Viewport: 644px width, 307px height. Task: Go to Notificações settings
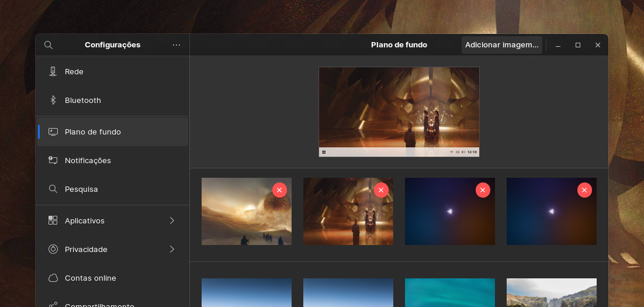pyautogui.click(x=113, y=160)
